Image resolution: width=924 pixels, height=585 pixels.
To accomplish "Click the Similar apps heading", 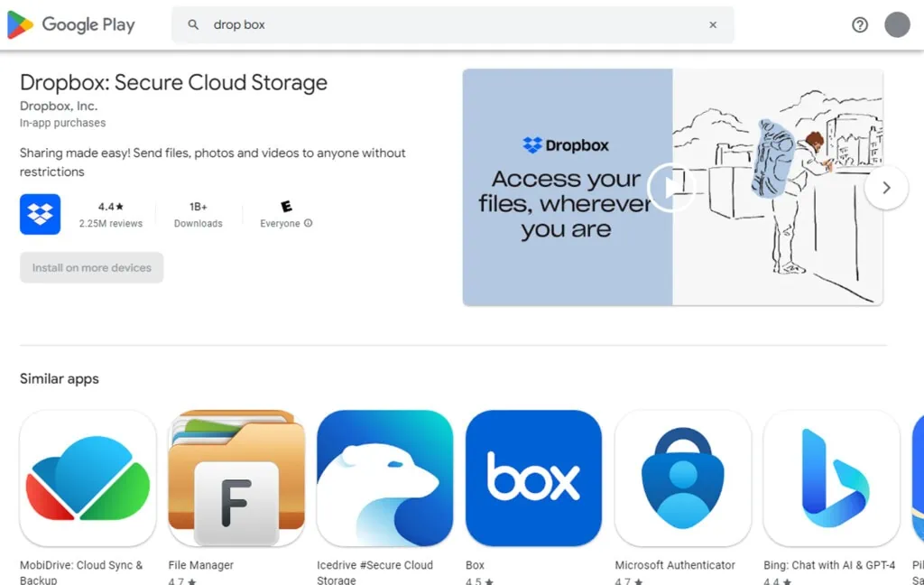I will [x=60, y=378].
